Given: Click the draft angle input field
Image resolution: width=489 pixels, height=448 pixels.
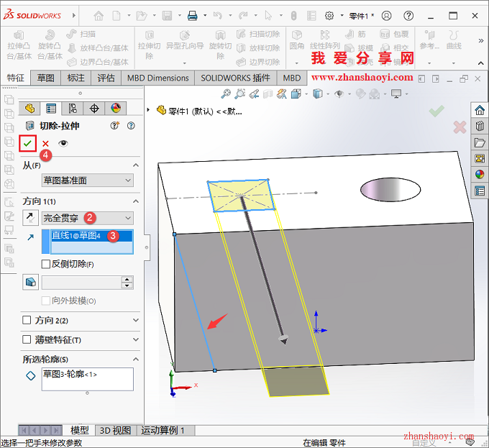Looking at the screenshot, I should tap(81, 283).
